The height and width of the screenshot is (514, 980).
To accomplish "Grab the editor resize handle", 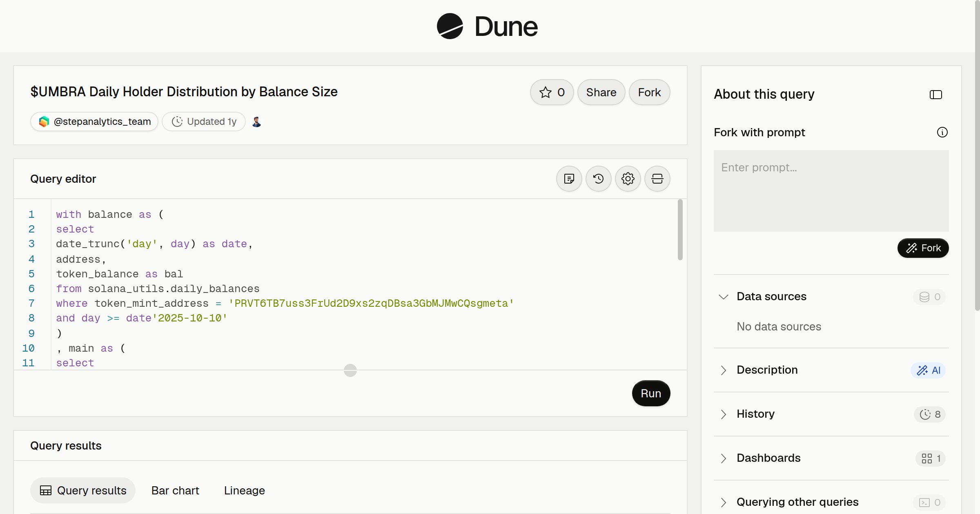I will pyautogui.click(x=350, y=370).
